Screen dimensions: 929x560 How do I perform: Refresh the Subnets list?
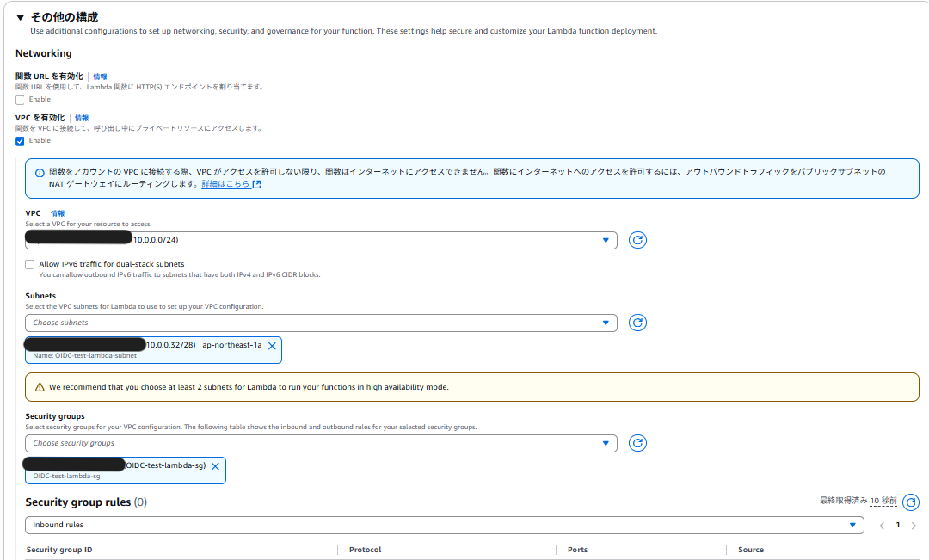pyautogui.click(x=637, y=323)
